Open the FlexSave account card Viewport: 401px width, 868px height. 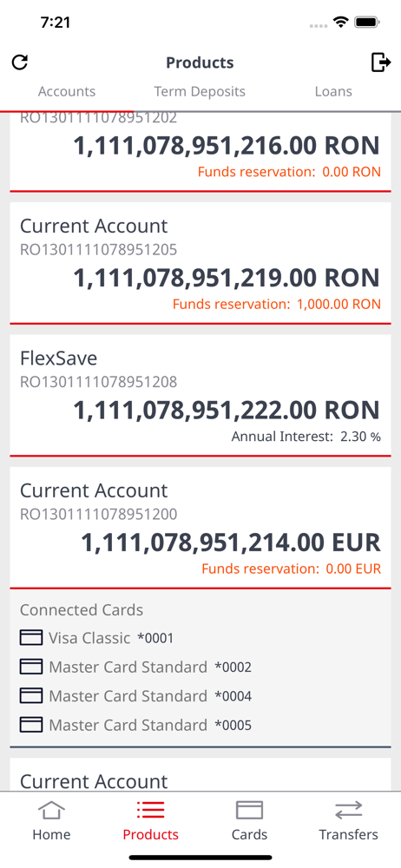(200, 395)
